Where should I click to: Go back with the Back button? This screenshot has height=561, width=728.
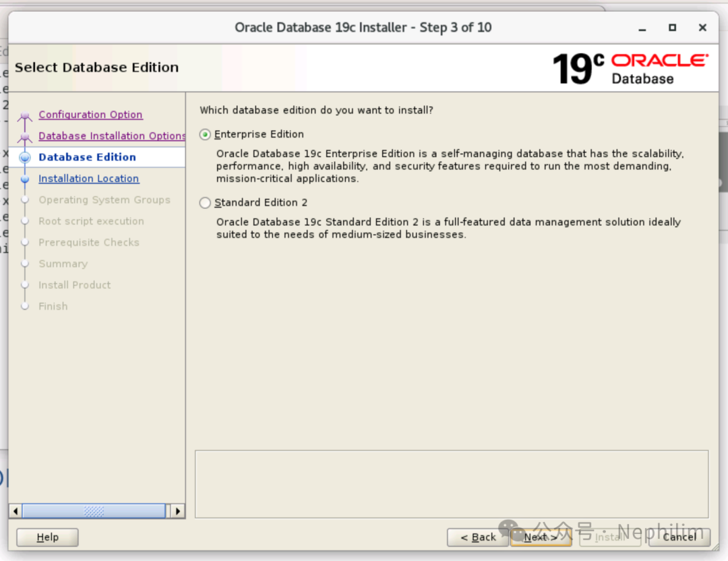pyautogui.click(x=478, y=537)
